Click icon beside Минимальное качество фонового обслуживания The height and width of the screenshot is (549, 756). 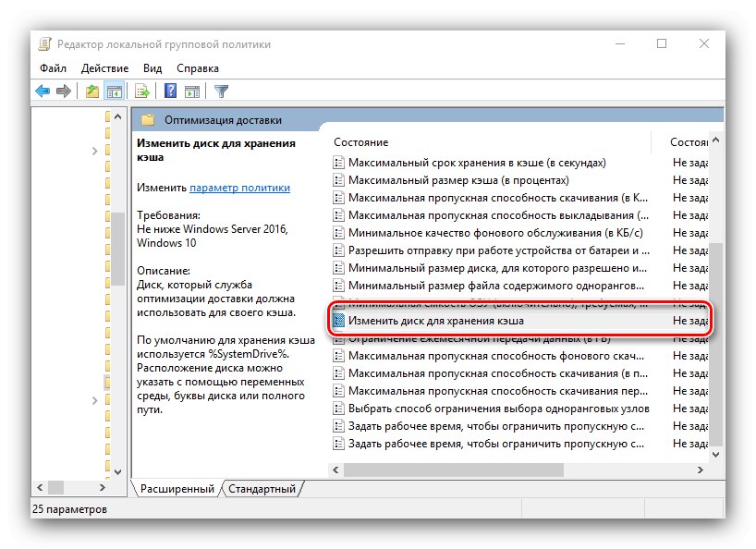coord(338,233)
